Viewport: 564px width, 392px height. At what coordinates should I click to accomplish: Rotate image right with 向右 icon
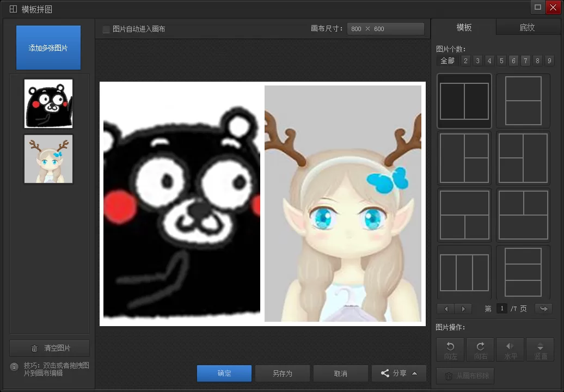480,350
